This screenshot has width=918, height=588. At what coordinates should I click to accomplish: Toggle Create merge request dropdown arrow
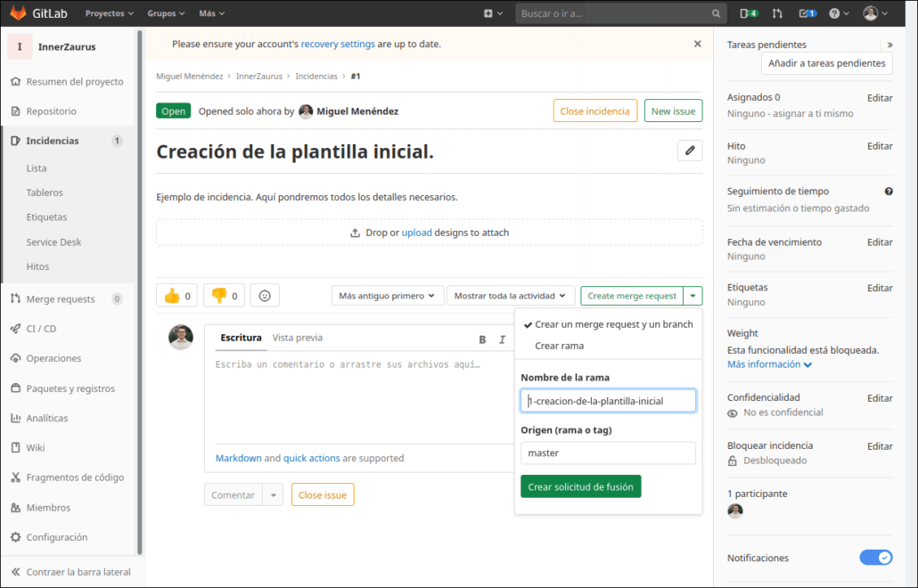[693, 296]
